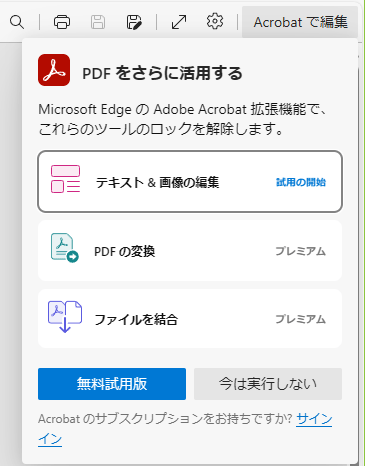Click the green PDF convert icon

tap(65, 248)
